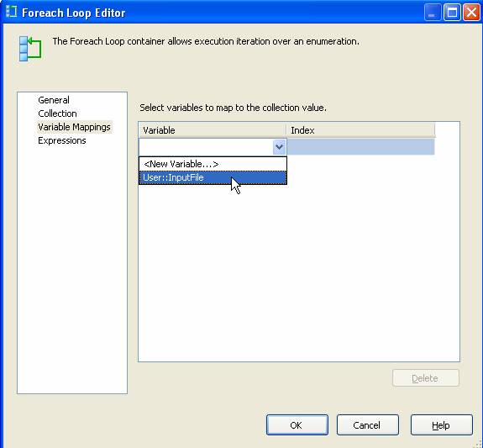Open Help for this dialog
The height and width of the screenshot is (448, 483).
(x=441, y=424)
